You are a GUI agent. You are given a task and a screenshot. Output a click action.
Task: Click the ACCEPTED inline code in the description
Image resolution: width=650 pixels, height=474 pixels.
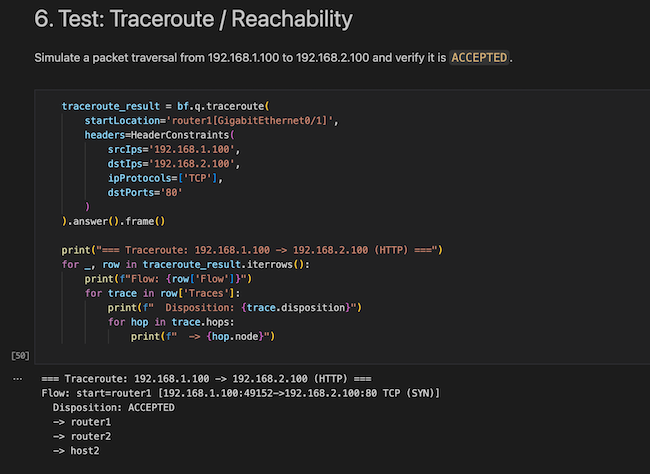click(x=478, y=57)
